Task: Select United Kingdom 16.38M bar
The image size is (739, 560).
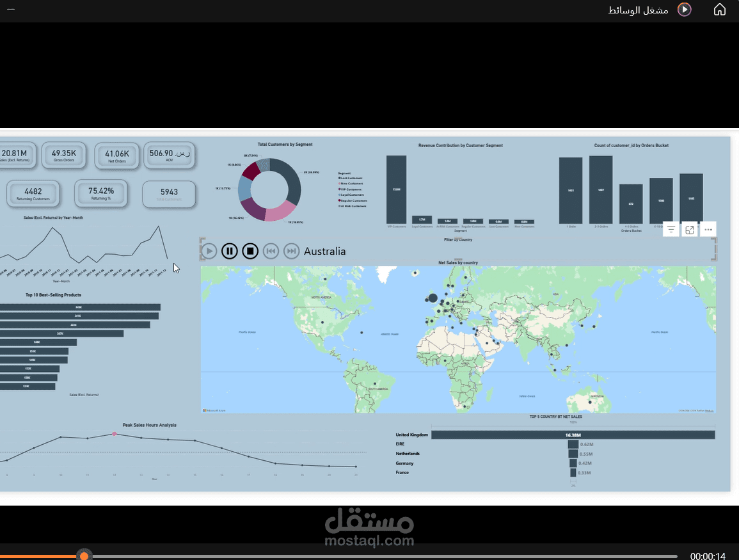Action: click(x=573, y=435)
